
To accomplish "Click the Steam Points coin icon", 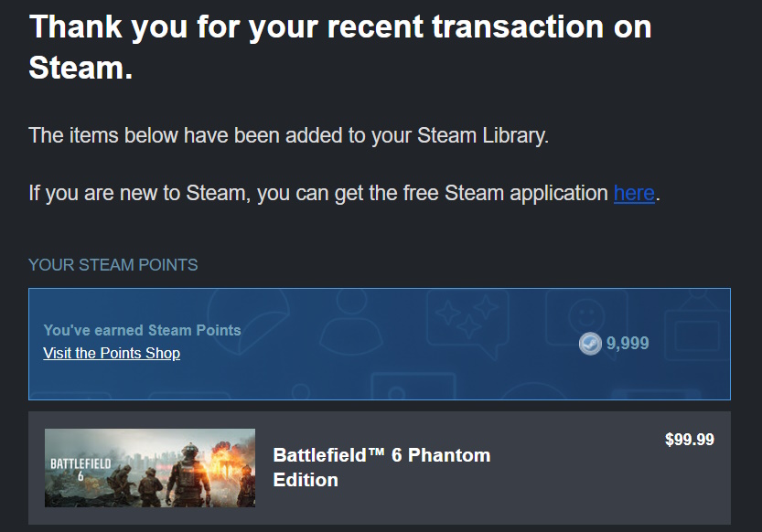I will click(590, 344).
